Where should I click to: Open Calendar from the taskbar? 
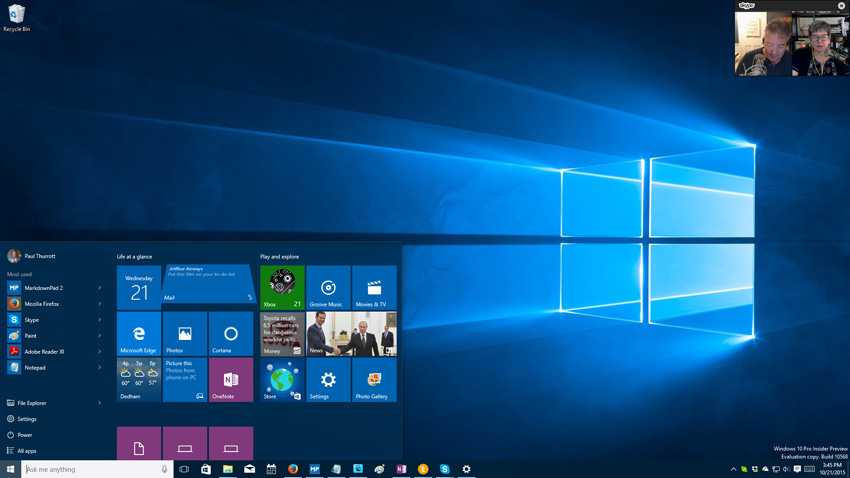(x=271, y=469)
